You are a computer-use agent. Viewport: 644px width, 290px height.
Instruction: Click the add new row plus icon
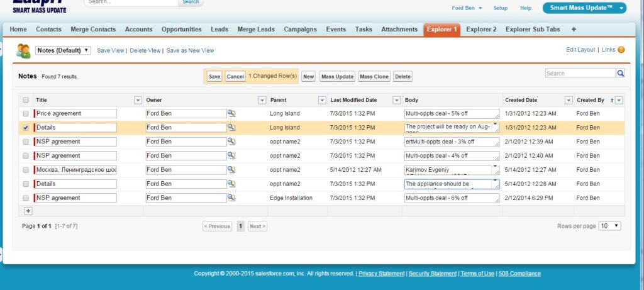pyautogui.click(x=28, y=211)
